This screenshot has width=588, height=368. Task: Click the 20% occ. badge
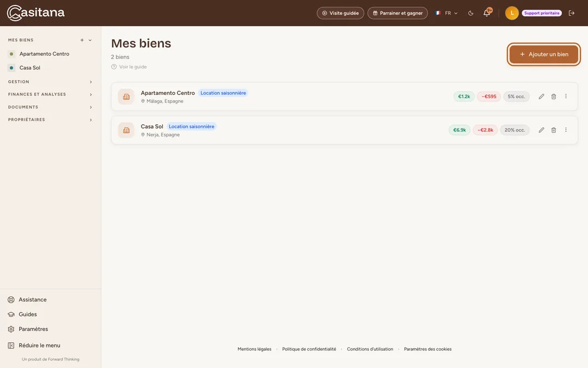coord(514,130)
